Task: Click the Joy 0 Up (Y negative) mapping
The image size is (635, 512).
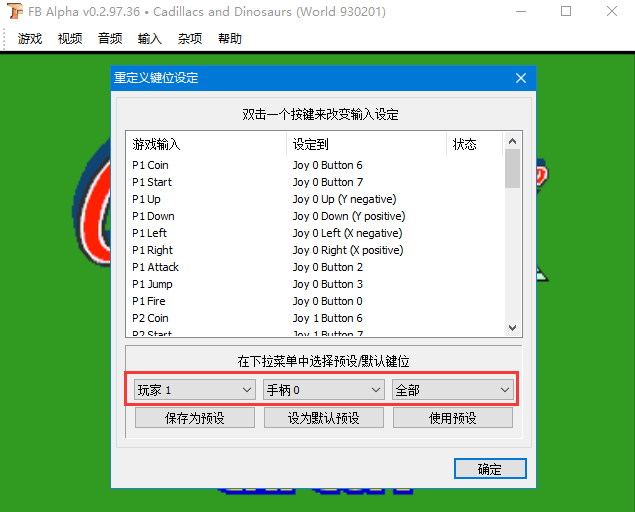Action: click(345, 199)
